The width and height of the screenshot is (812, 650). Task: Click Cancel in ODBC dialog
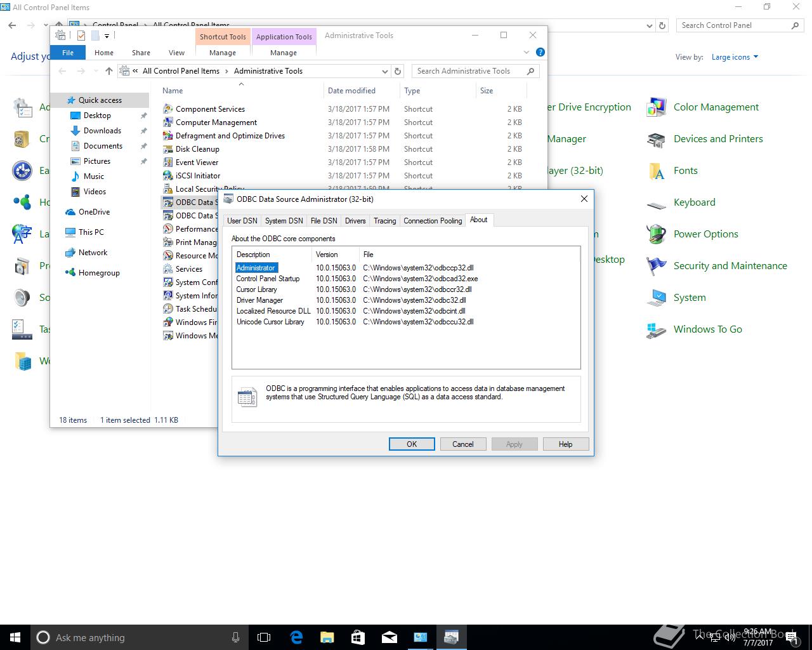[463, 444]
